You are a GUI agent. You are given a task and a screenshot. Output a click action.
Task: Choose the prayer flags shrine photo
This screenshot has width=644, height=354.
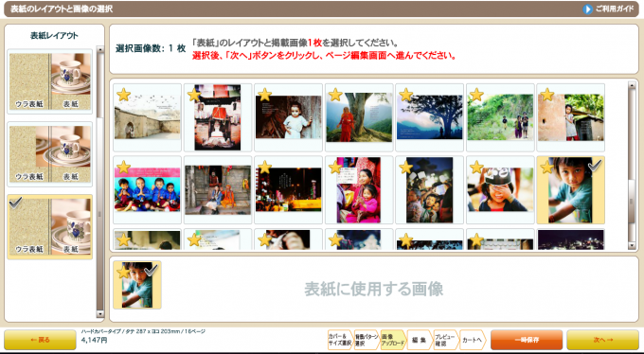[218, 117]
